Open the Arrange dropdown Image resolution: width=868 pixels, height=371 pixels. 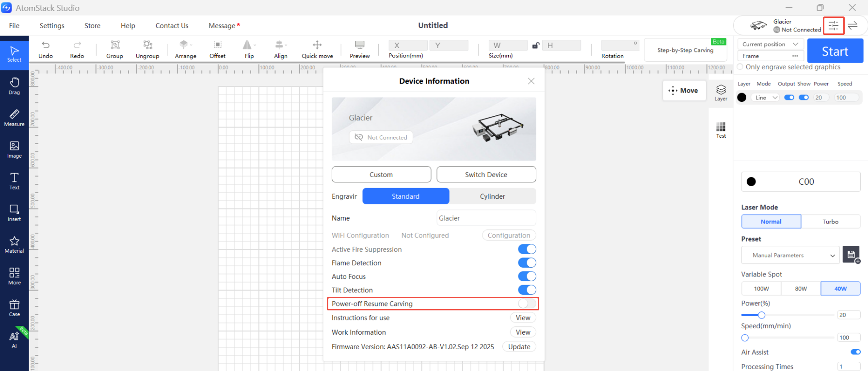[186, 49]
